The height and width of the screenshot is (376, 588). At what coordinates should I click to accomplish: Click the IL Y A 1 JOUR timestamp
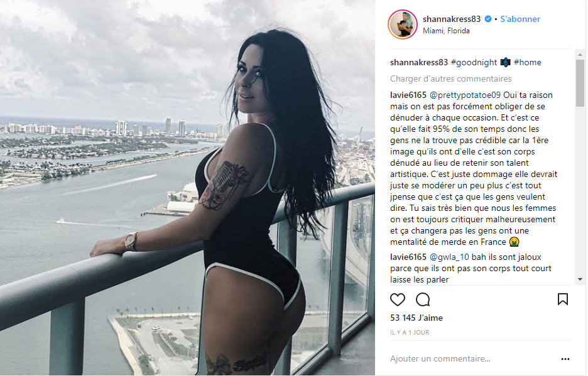410,333
